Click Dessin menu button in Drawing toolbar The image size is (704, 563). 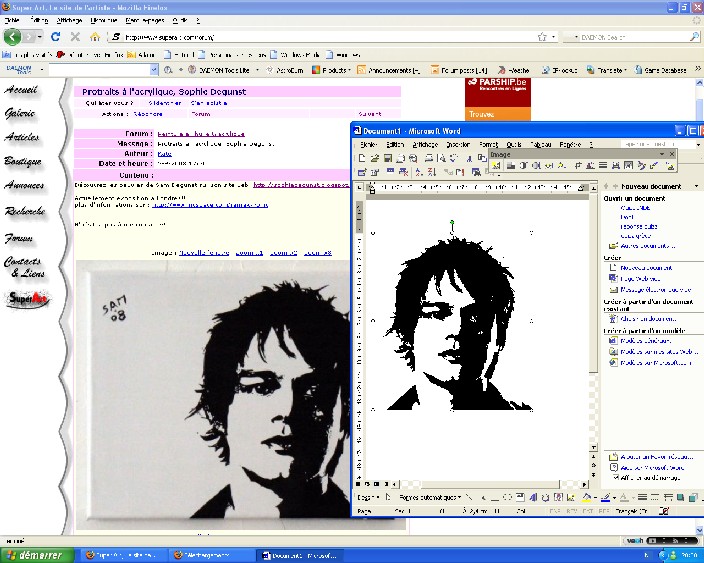click(x=369, y=497)
